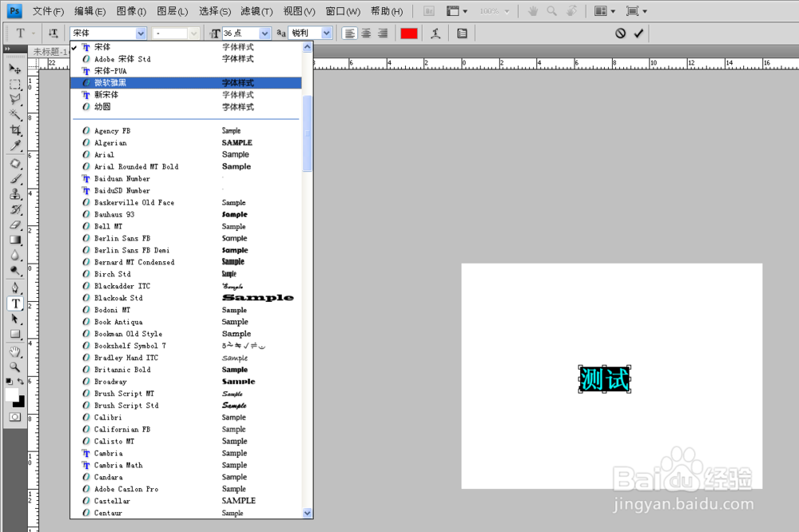The image size is (799, 532).
Task: Select the Healing Brush tool
Action: click(x=14, y=164)
